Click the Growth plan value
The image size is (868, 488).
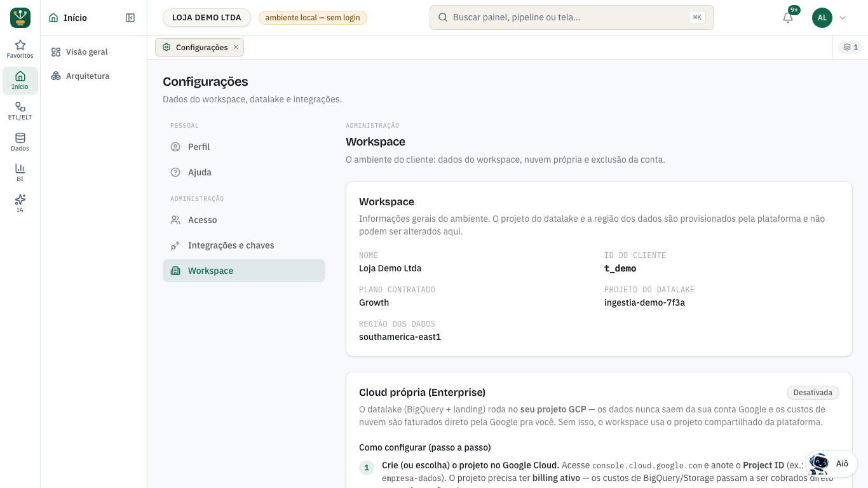coord(374,302)
